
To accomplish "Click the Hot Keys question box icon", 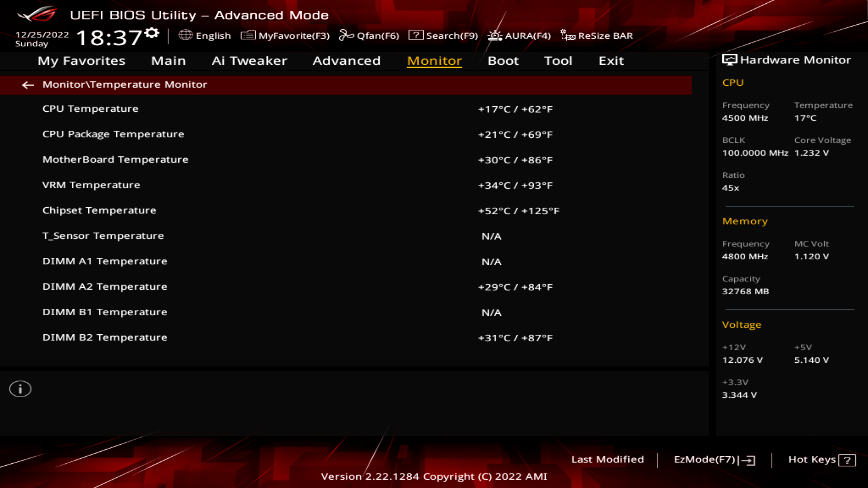I will pos(847,460).
